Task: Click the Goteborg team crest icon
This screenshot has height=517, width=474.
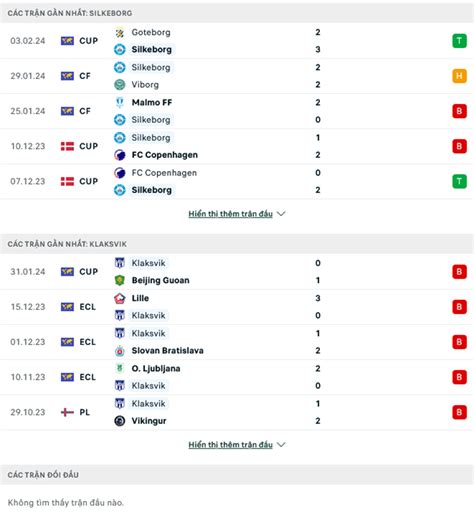Action: [120, 32]
